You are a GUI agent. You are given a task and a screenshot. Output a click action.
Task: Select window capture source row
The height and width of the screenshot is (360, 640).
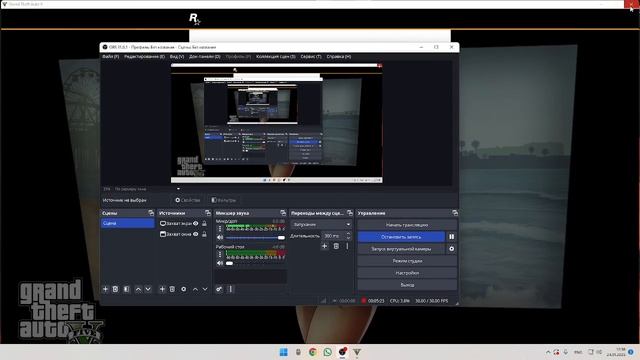point(184,234)
